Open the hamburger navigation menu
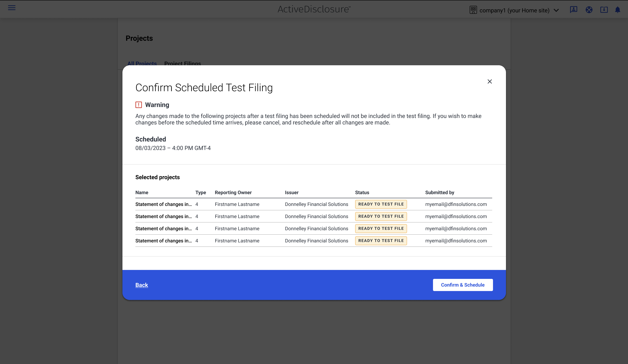 [x=12, y=8]
